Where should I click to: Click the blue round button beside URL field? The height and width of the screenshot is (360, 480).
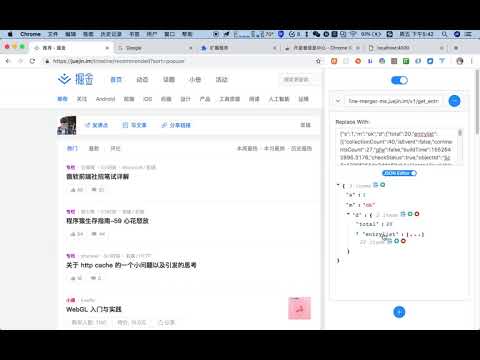(454, 101)
